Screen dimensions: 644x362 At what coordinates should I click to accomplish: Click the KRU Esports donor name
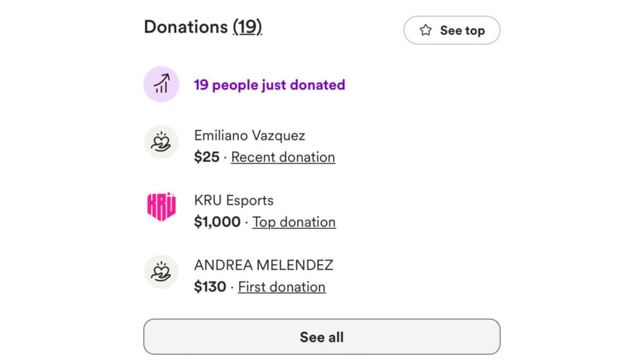(233, 200)
